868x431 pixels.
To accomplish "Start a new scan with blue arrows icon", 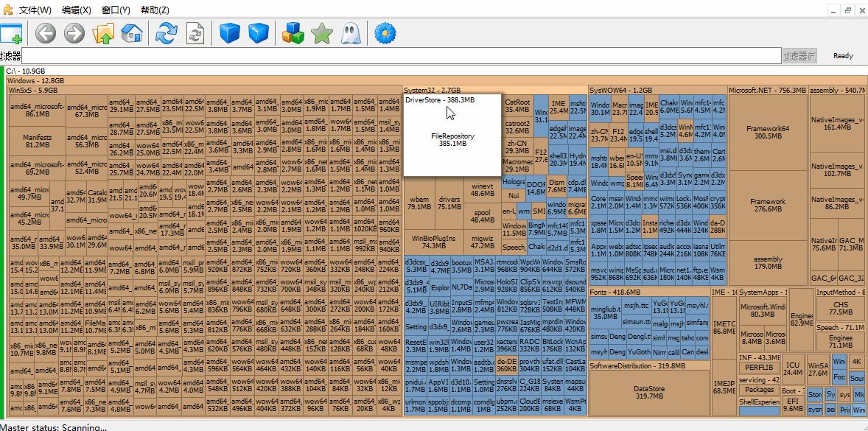I will 167,33.
